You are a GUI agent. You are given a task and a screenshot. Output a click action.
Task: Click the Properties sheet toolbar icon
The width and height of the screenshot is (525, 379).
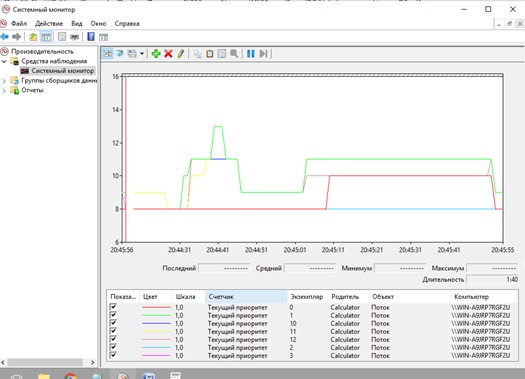click(x=62, y=37)
